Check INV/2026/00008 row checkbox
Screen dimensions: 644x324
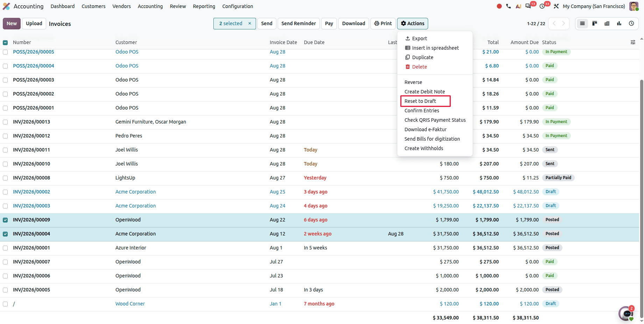coord(5,178)
